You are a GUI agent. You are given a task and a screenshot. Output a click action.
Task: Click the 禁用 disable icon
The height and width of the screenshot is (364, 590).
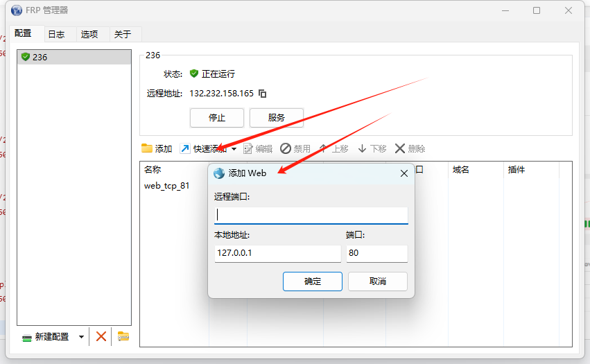[286, 148]
